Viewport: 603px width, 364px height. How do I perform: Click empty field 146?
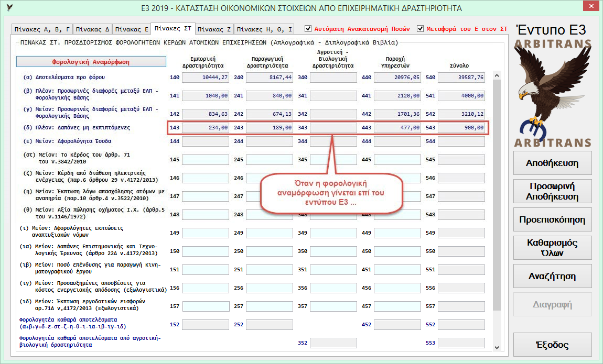pos(206,178)
